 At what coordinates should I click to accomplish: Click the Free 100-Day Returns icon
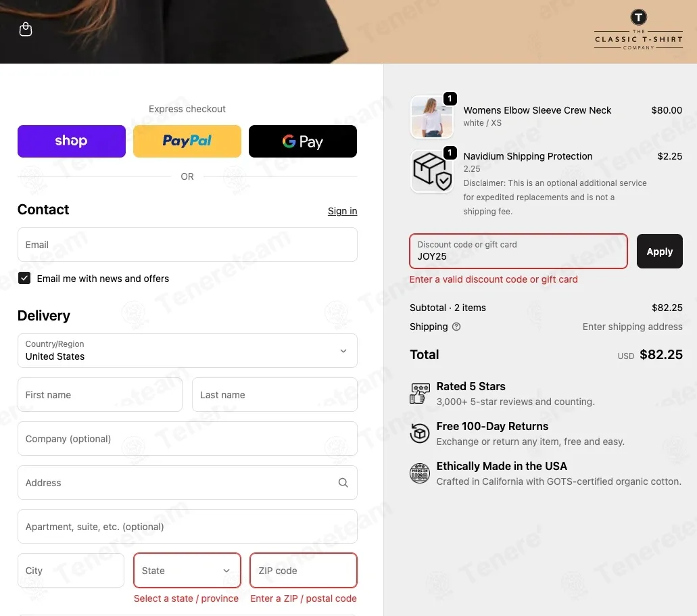420,433
